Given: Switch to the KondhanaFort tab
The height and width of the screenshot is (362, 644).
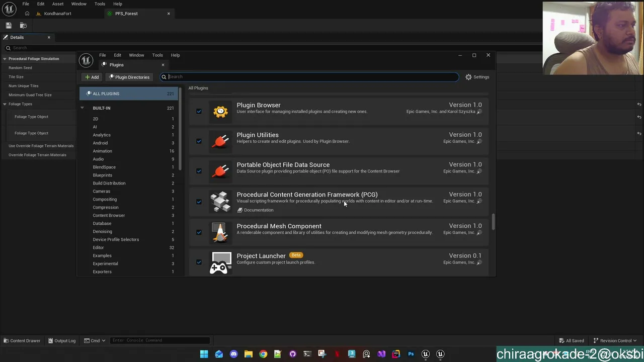Looking at the screenshot, I should point(57,14).
